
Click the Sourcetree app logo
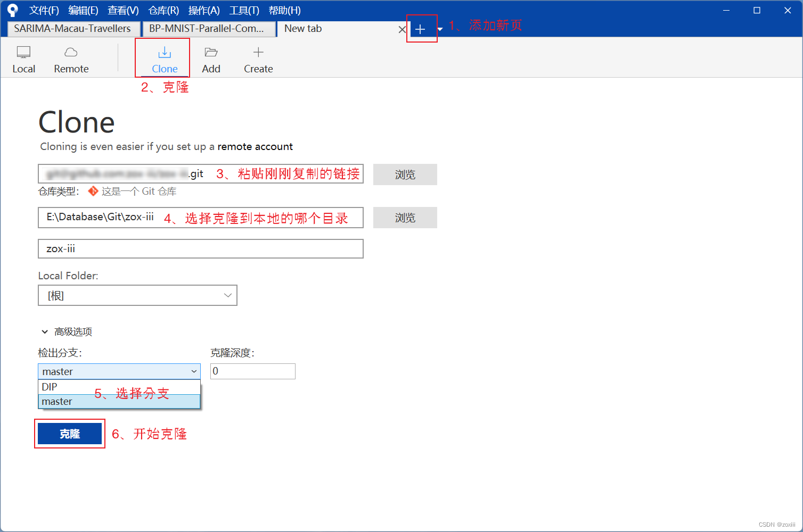tap(13, 10)
